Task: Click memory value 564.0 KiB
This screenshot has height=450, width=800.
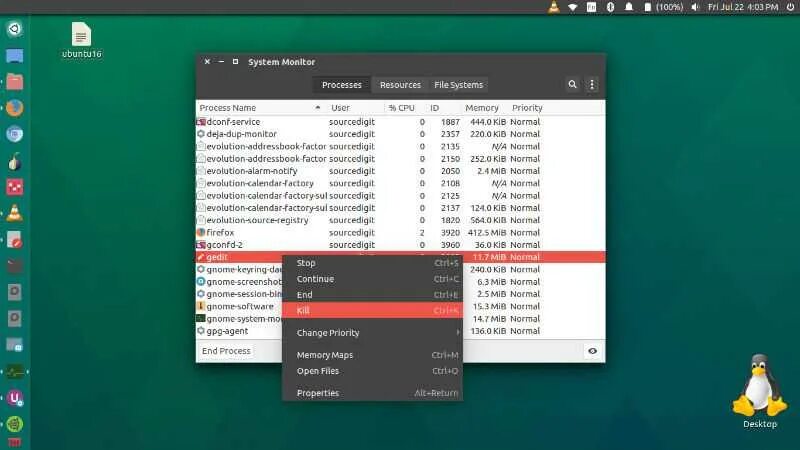Action: click(488, 220)
